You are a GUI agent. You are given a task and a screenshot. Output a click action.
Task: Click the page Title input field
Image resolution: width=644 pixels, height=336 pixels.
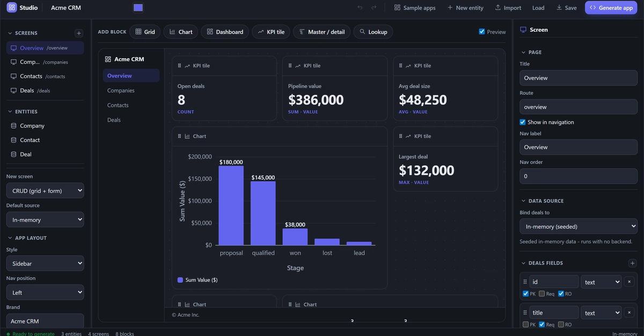click(579, 78)
